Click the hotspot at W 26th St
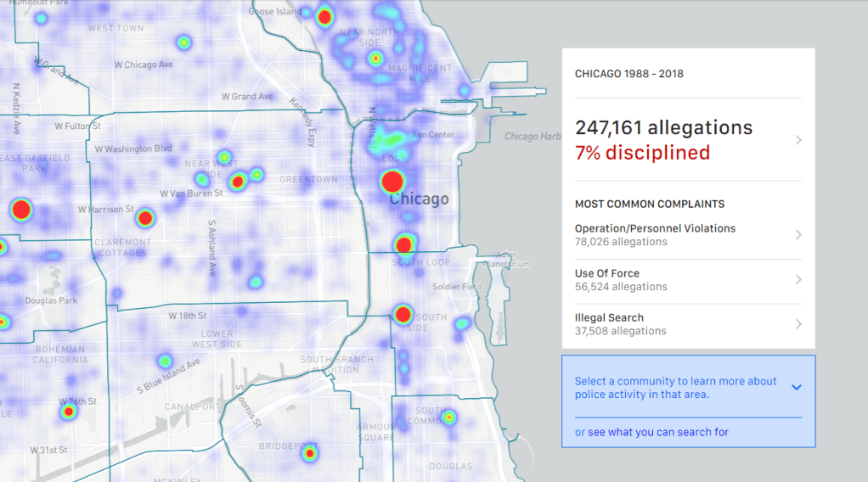The image size is (868, 482). tap(68, 412)
